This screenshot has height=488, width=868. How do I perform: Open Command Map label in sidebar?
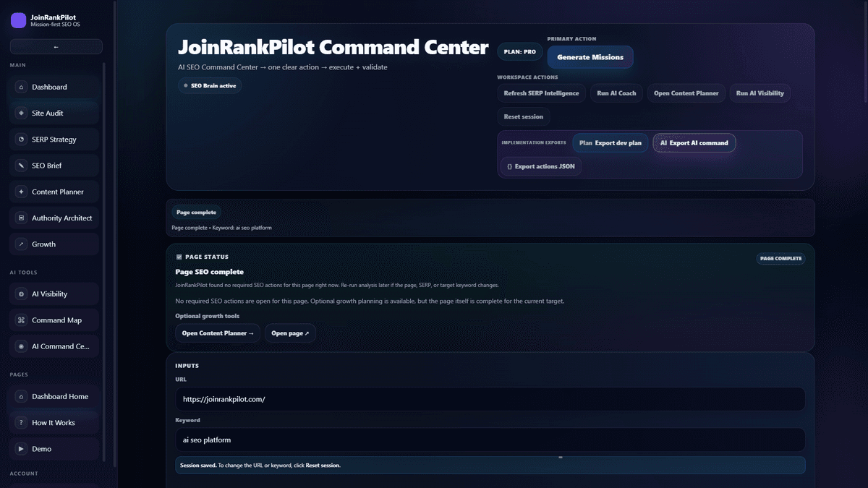click(x=56, y=320)
